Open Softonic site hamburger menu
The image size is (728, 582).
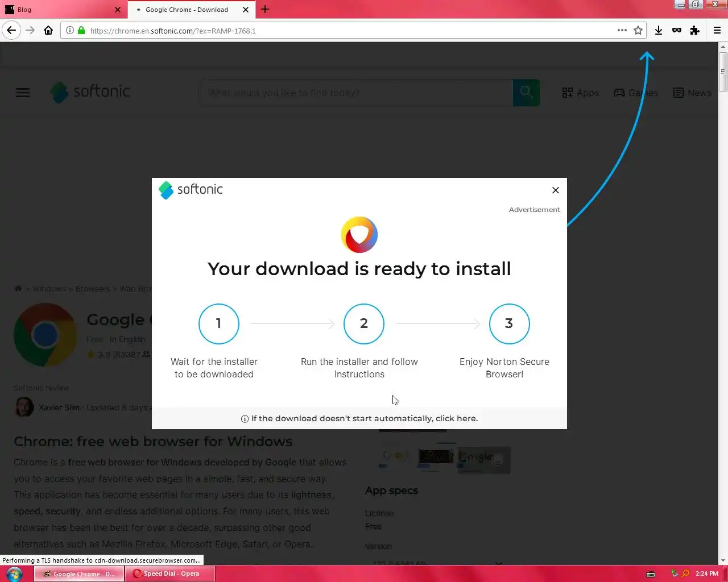(x=23, y=93)
